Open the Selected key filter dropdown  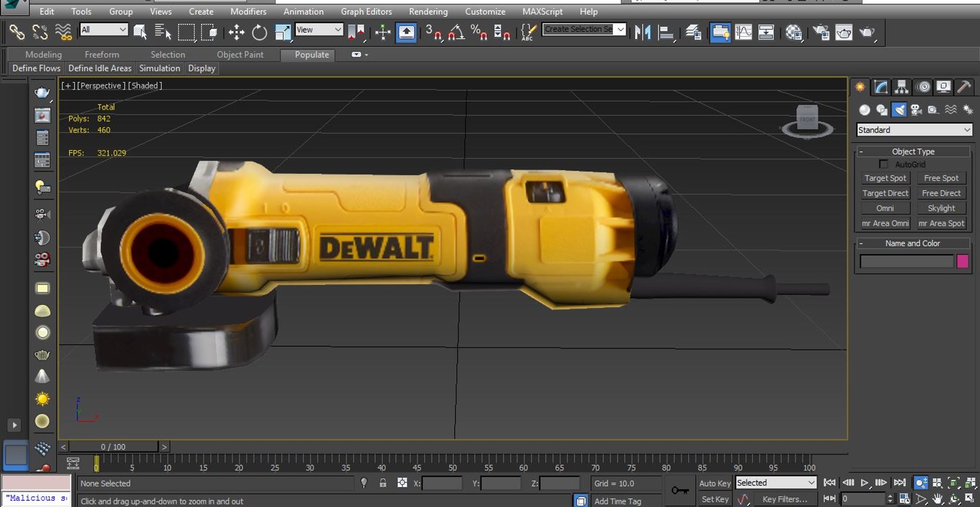(x=776, y=483)
